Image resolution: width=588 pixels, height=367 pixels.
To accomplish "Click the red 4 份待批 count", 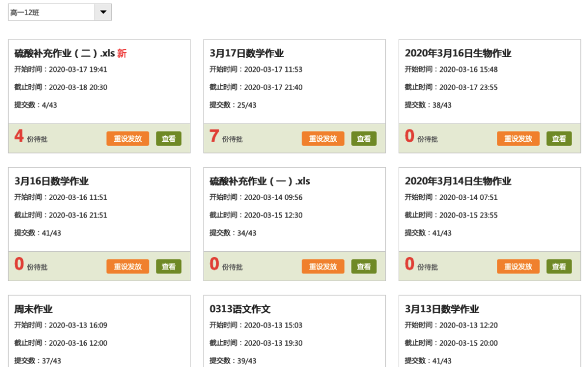I will [31, 136].
